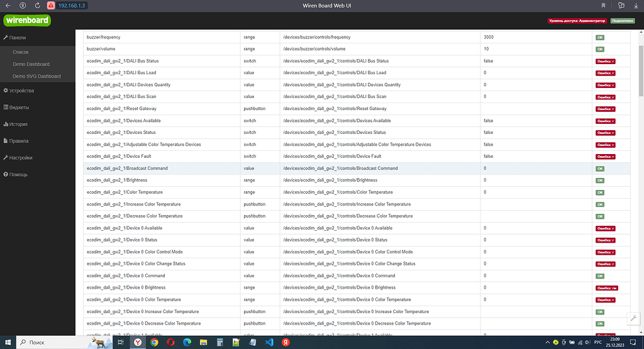Click the volume icon in system tray
This screenshot has width=644, height=349.
pos(588,342)
